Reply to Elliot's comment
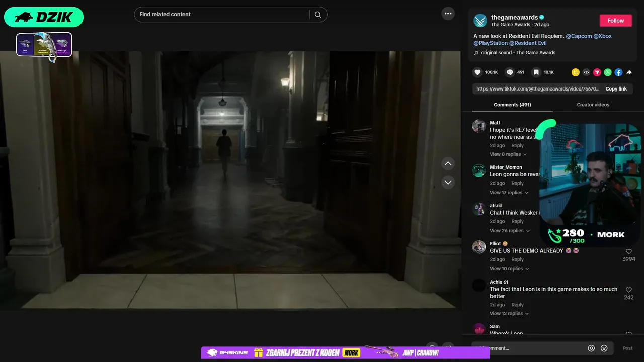Viewport: 644px width, 362px height. [x=517, y=260]
